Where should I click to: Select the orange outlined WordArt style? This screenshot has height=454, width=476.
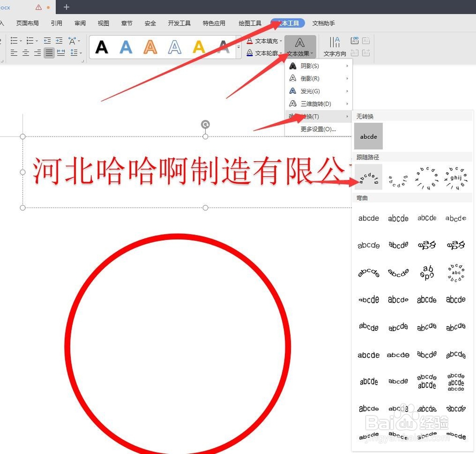150,47
